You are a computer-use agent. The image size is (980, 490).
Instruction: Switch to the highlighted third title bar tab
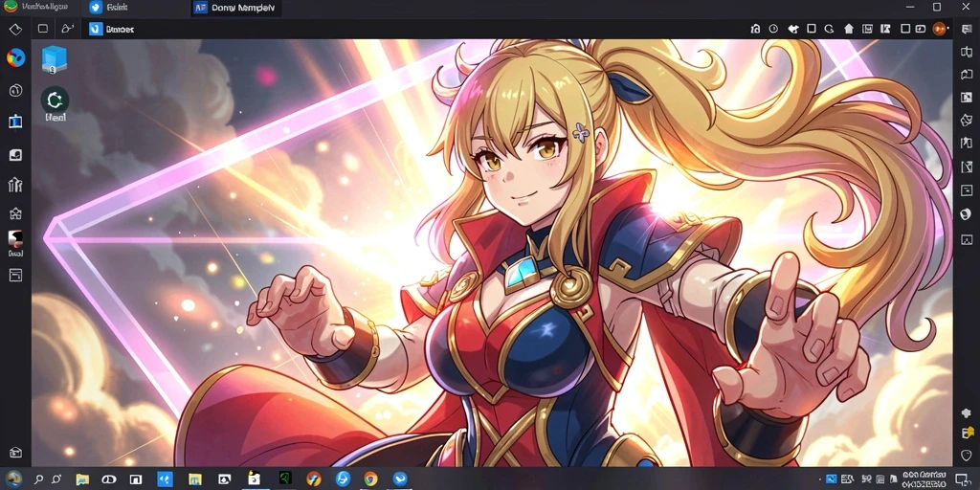pos(234,8)
